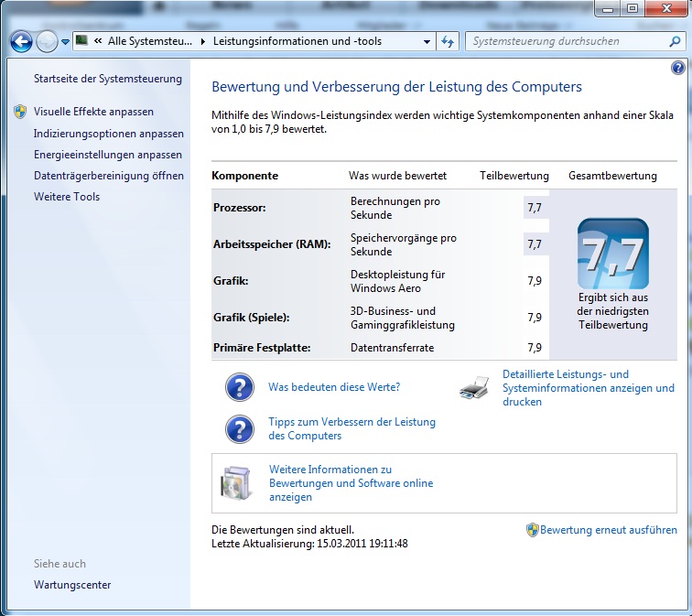Image resolution: width=692 pixels, height=616 pixels.
Task: Click the magnifier search icon
Action: pyautogui.click(x=675, y=41)
